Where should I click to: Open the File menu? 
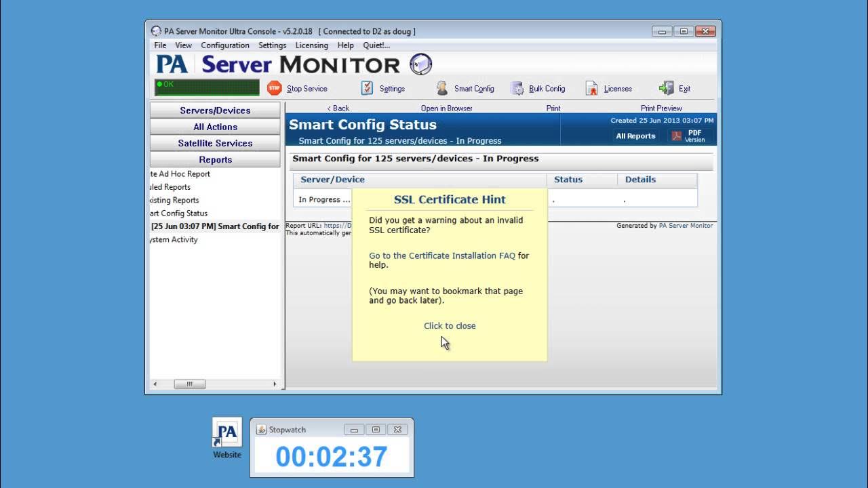click(x=160, y=45)
